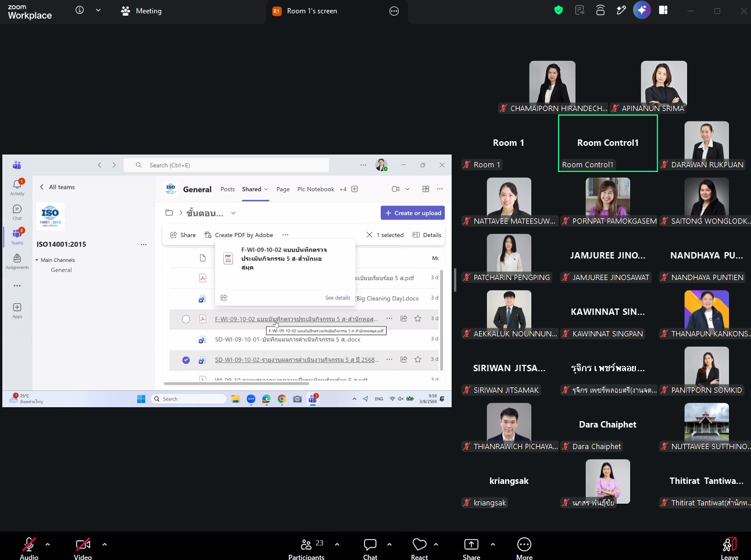The image size is (751, 560).
Task: Open the Zoom notes icon in top bar
Action: coord(580,10)
